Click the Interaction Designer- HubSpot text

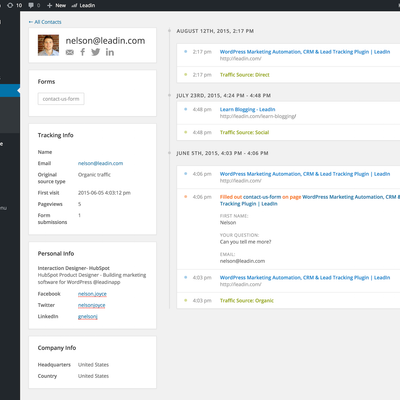tap(74, 268)
